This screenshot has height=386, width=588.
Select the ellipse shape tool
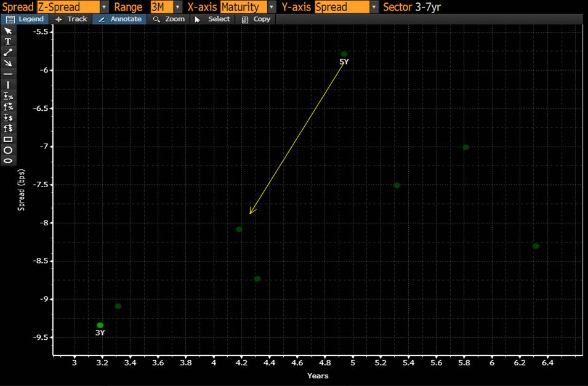[x=8, y=161]
